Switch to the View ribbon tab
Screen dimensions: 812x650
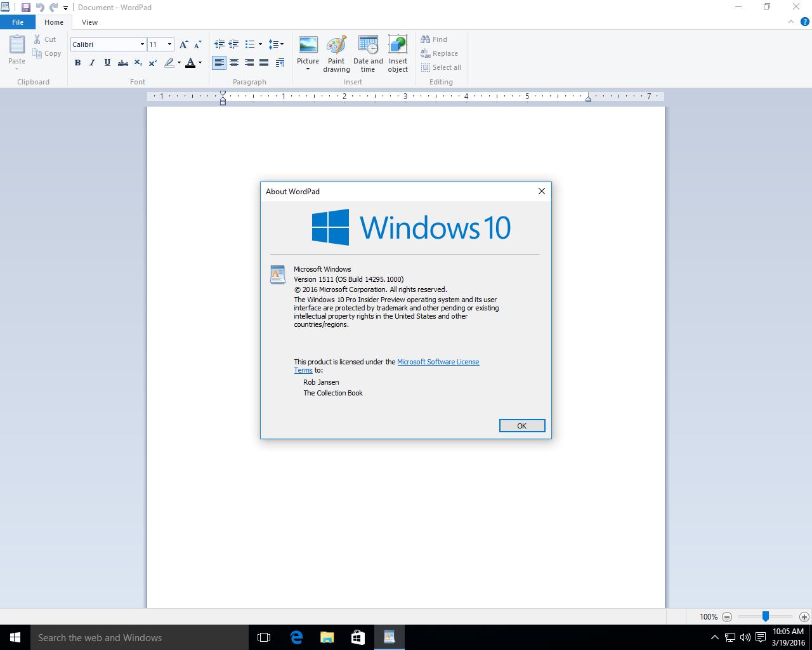[89, 22]
